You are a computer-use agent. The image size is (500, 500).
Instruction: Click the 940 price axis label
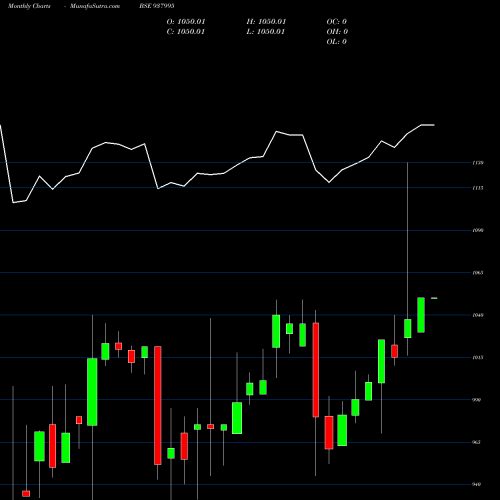[477, 484]
